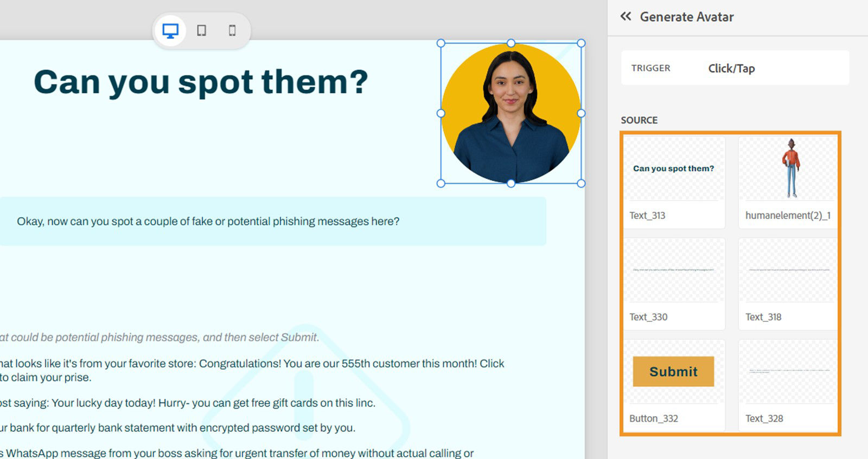The height and width of the screenshot is (459, 868).
Task: Click the 'WhatsApp message from your boss' option
Action: [237, 452]
